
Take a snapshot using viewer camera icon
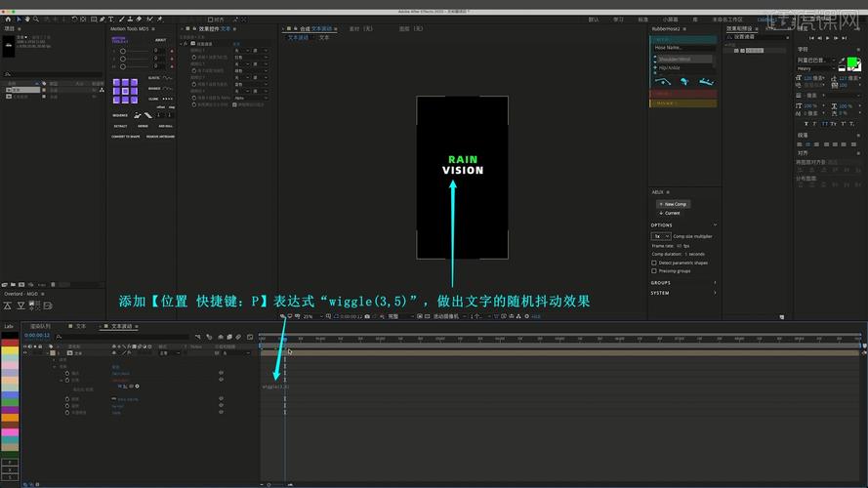click(367, 316)
